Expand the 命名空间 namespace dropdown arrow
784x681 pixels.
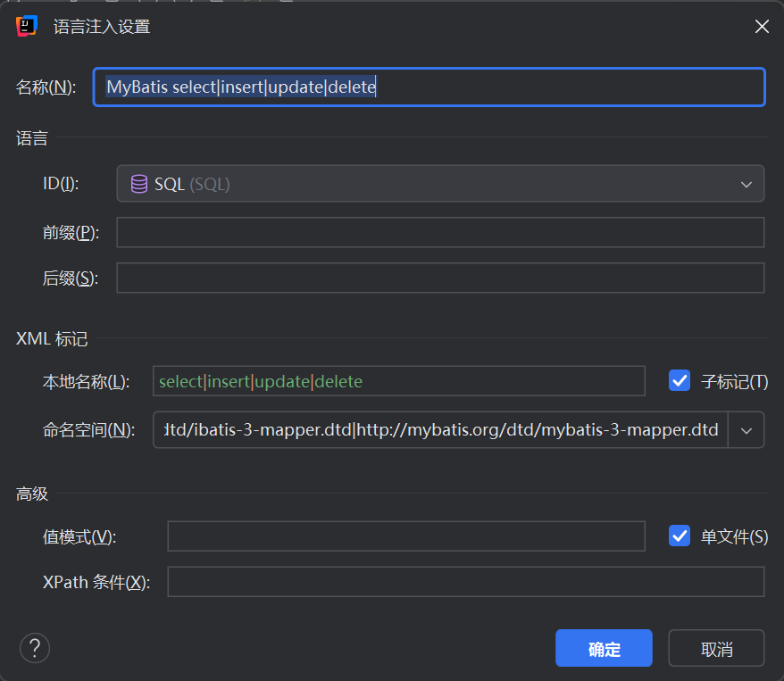click(746, 430)
